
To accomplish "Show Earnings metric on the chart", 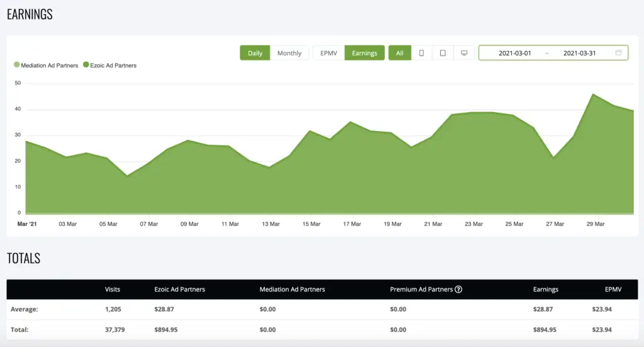I will pyautogui.click(x=364, y=53).
